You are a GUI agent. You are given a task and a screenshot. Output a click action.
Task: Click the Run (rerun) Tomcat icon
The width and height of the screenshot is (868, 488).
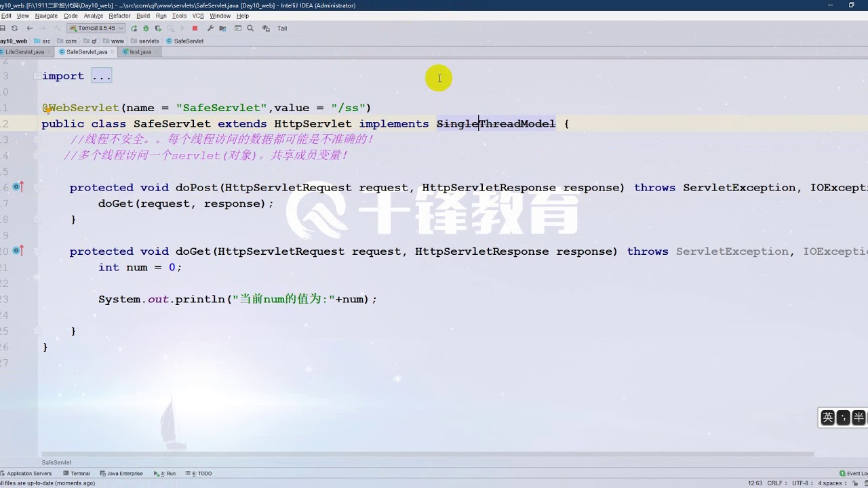click(x=134, y=28)
